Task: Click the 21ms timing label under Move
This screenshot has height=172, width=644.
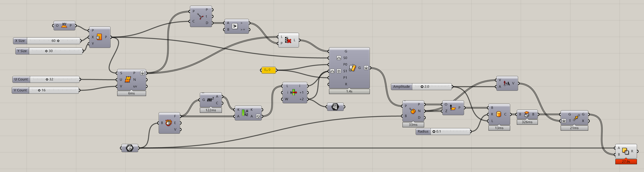Action: [574, 128]
